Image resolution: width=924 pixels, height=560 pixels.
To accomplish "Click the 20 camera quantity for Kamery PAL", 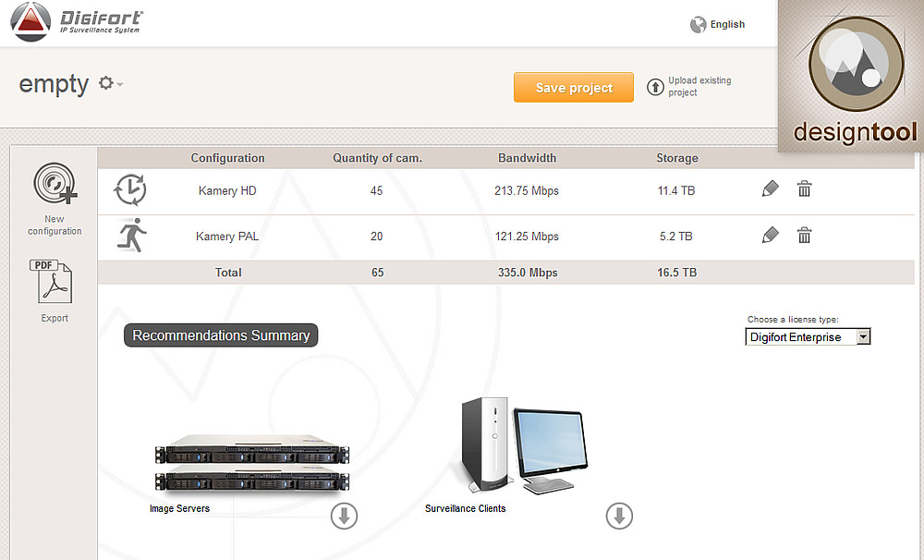I will tap(377, 237).
